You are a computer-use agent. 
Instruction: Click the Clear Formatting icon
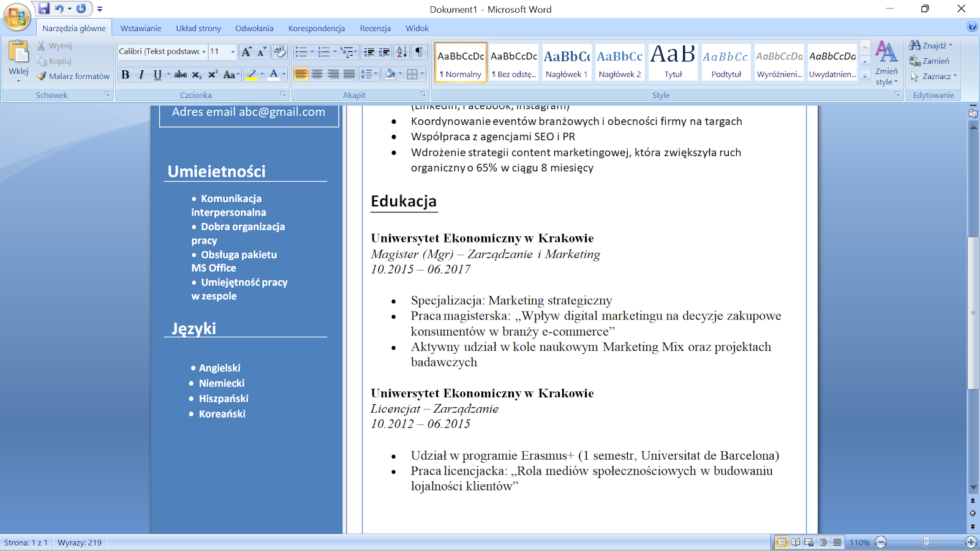[x=279, y=51]
